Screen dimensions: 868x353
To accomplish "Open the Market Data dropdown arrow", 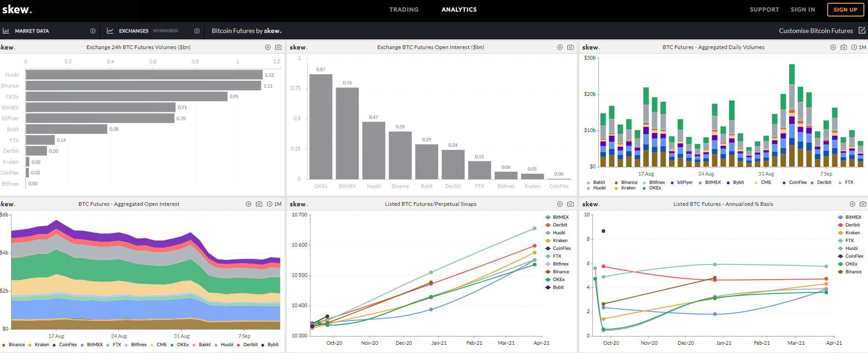I will (93, 31).
